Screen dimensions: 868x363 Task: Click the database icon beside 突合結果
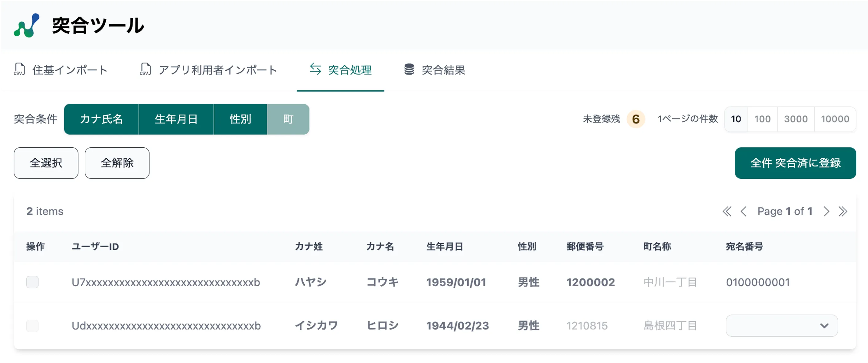409,69
